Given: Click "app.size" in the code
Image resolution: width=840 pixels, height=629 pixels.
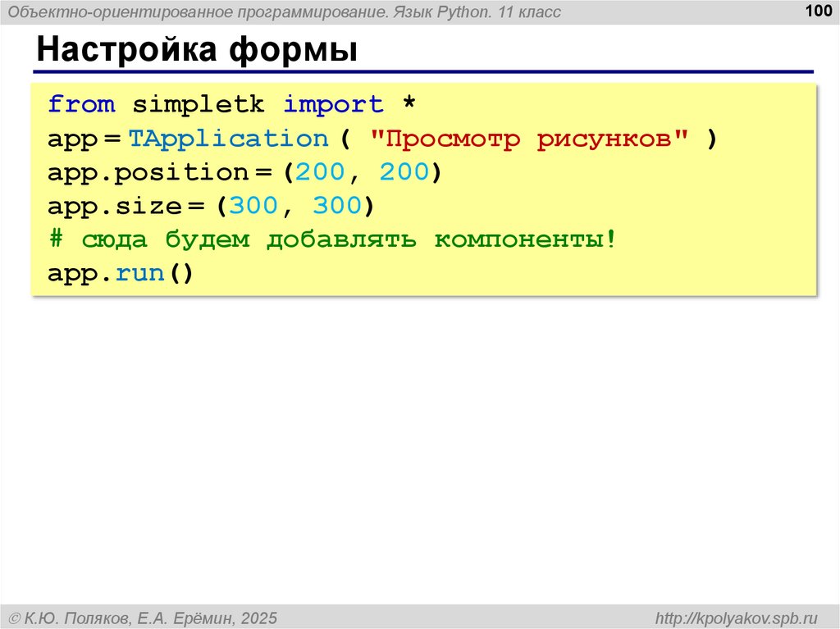Looking at the screenshot, I should pyautogui.click(x=115, y=206).
